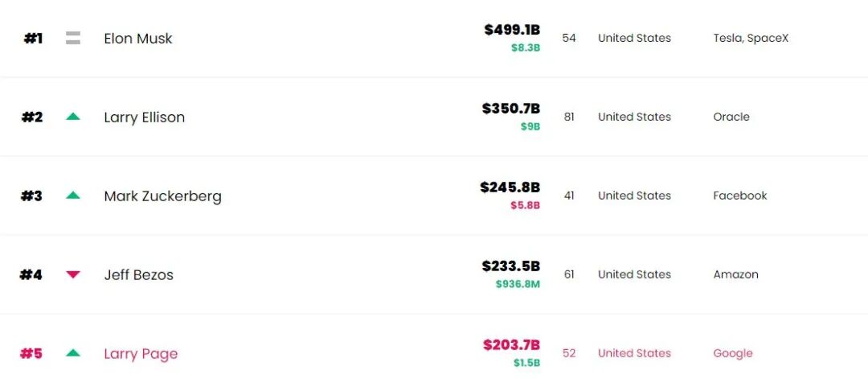Click the Facebook source label
The height and width of the screenshot is (379, 868).
click(740, 196)
